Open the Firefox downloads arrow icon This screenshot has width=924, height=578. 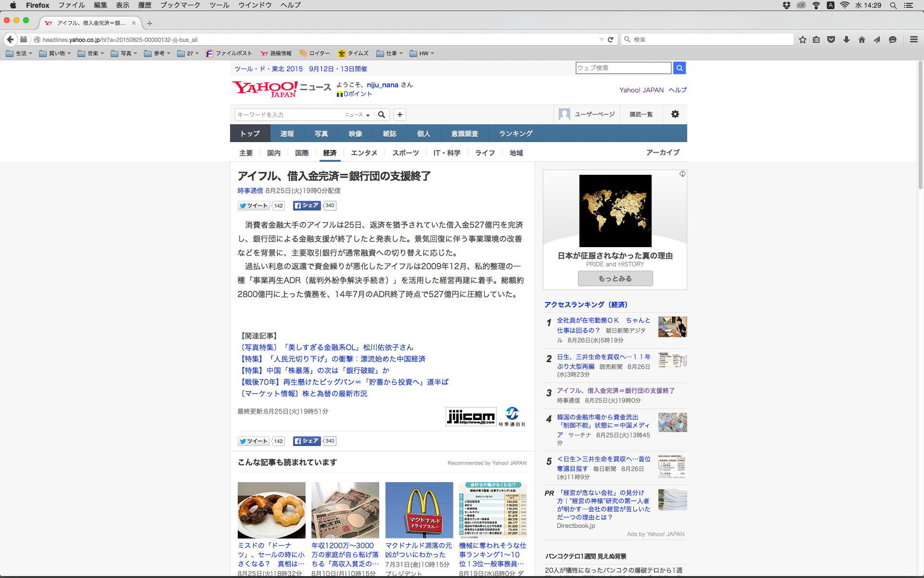pyautogui.click(x=846, y=39)
